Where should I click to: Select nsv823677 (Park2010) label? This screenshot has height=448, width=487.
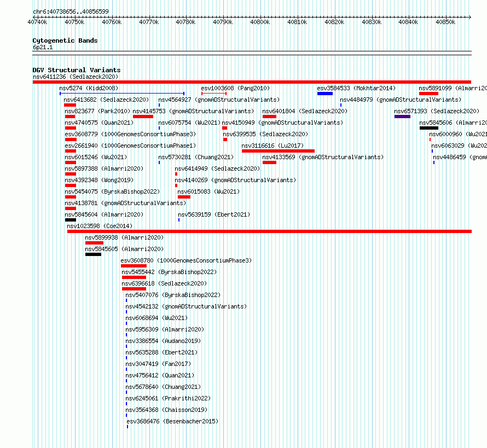click(x=97, y=111)
